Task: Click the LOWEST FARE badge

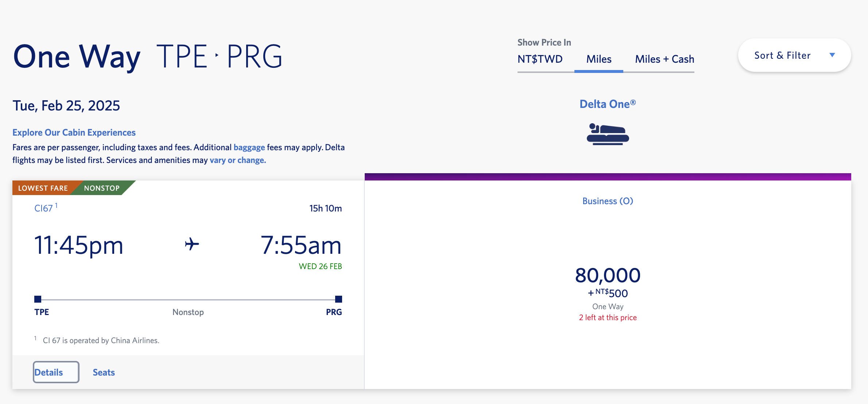Action: click(43, 188)
